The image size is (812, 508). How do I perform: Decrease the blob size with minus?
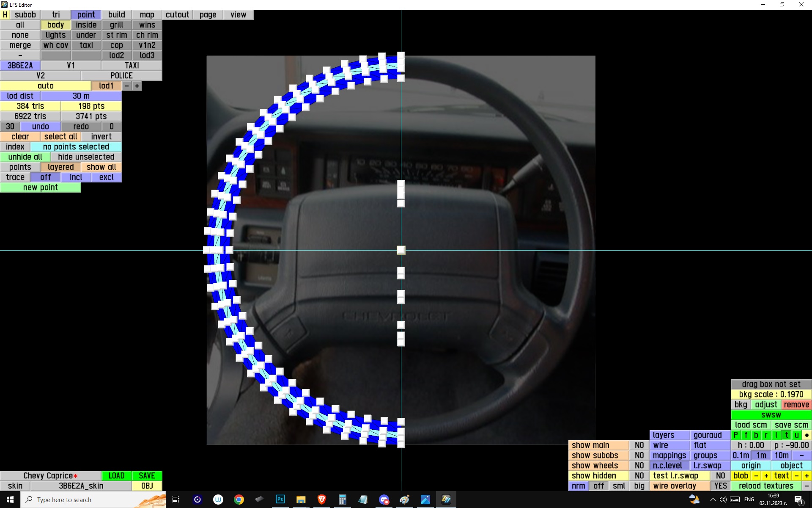tap(756, 476)
